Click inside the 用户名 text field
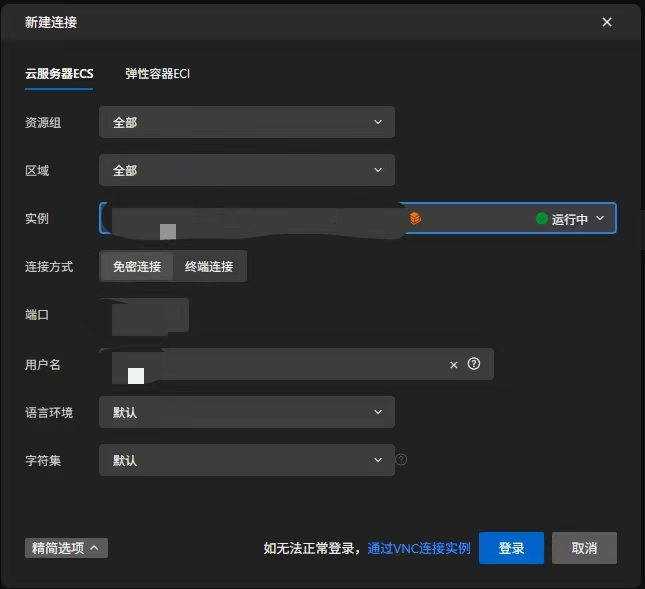 280,364
